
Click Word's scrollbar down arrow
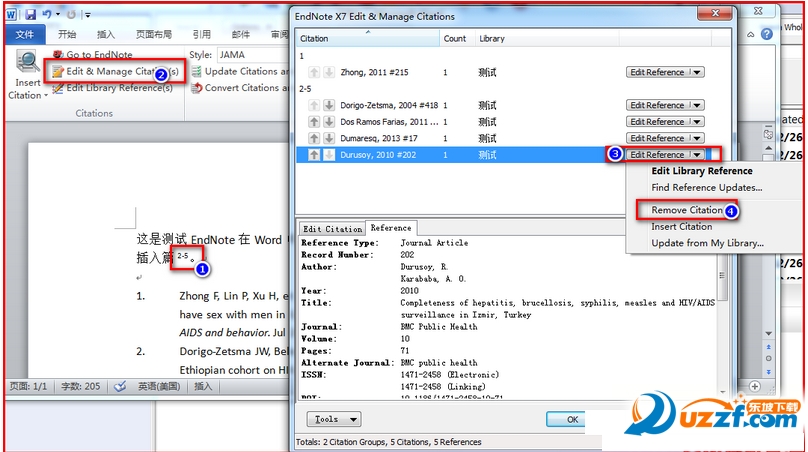coord(768,333)
